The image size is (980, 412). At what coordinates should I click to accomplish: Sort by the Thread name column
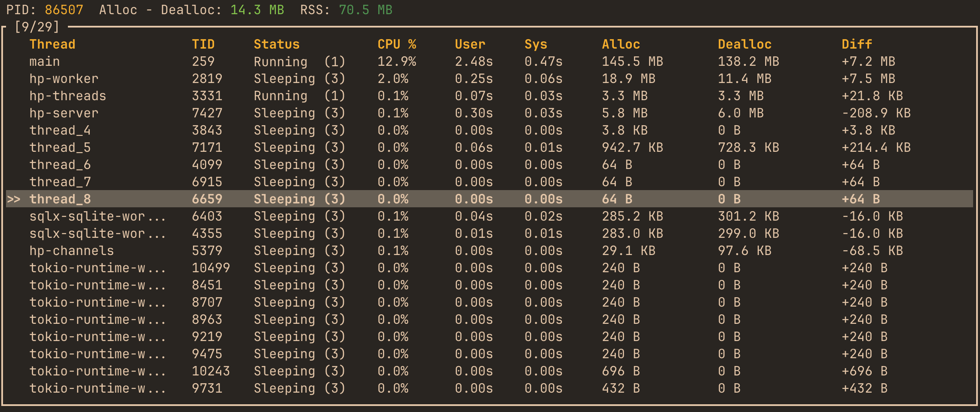click(x=52, y=44)
